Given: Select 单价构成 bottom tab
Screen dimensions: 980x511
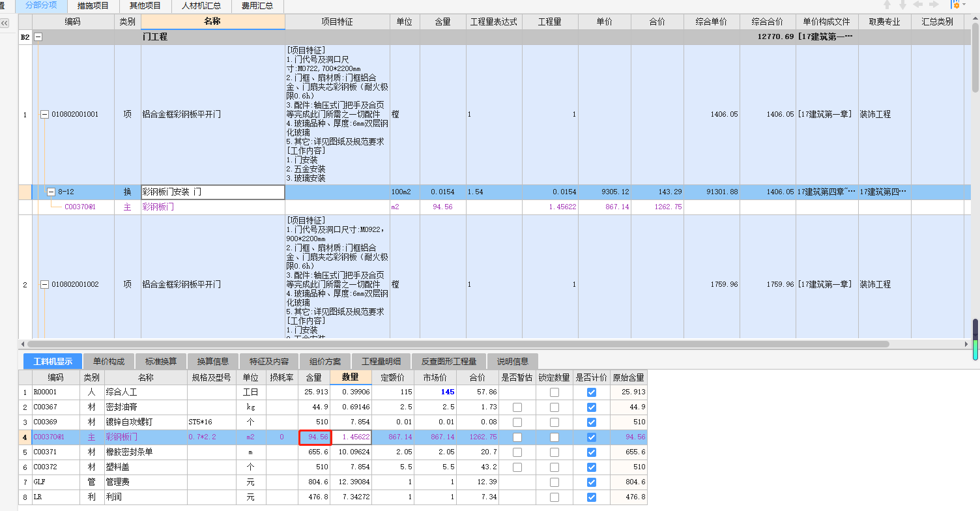Looking at the screenshot, I should pos(108,361).
